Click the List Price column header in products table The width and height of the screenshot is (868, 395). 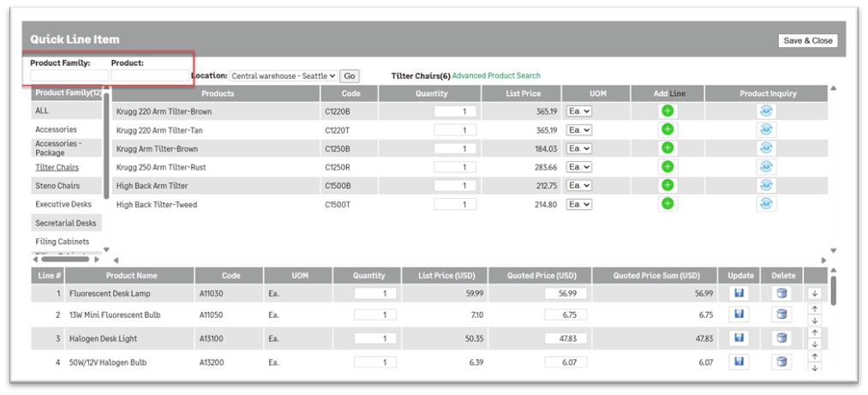tap(522, 93)
